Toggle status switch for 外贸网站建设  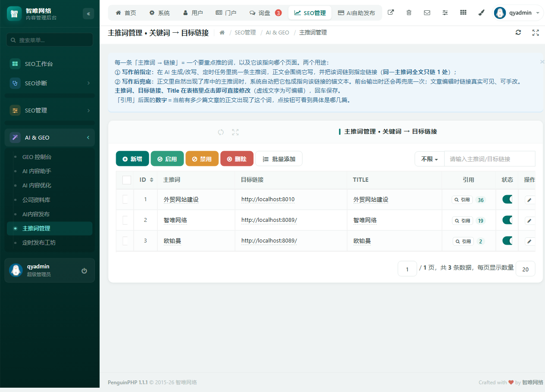click(507, 199)
